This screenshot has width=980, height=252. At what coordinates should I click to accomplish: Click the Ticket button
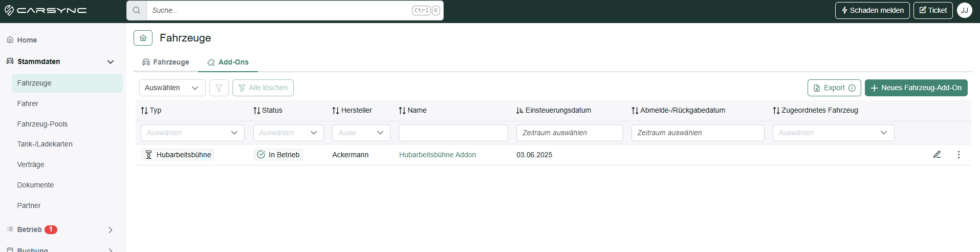tap(933, 10)
